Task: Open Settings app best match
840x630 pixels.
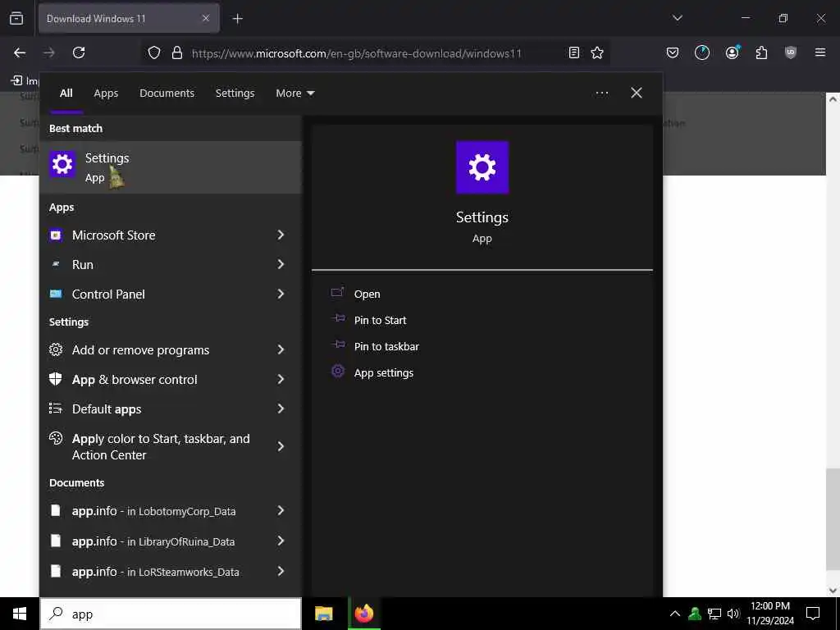Action: click(171, 167)
